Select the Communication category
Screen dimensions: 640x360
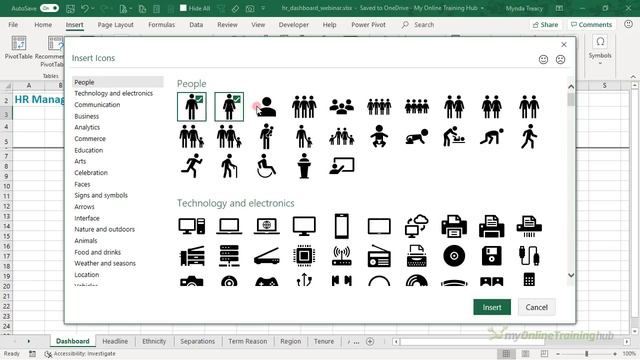(x=97, y=105)
